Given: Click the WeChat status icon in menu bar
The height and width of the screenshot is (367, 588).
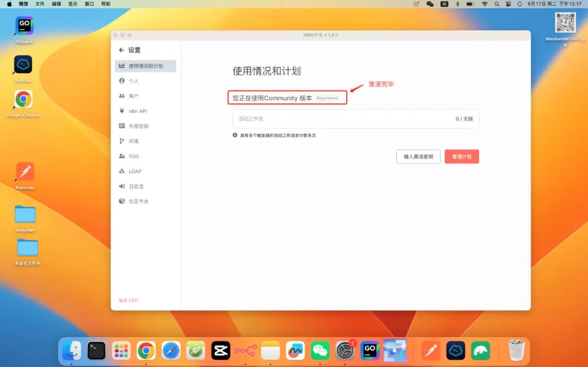Looking at the screenshot, I should 430,4.
